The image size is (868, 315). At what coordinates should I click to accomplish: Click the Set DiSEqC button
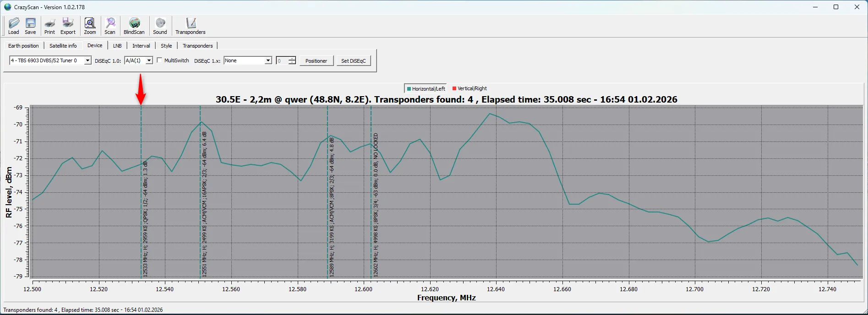coord(353,61)
